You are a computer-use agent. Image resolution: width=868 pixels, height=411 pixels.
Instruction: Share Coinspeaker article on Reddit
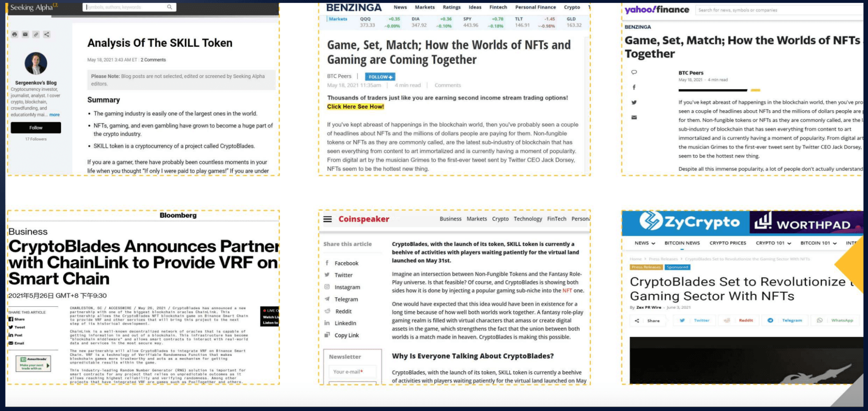[338, 311]
